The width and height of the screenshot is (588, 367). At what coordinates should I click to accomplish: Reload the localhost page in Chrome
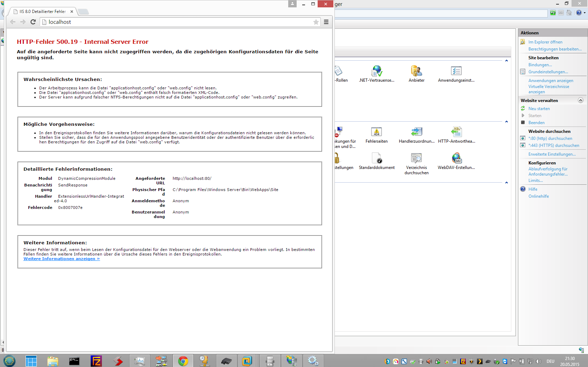click(x=33, y=22)
